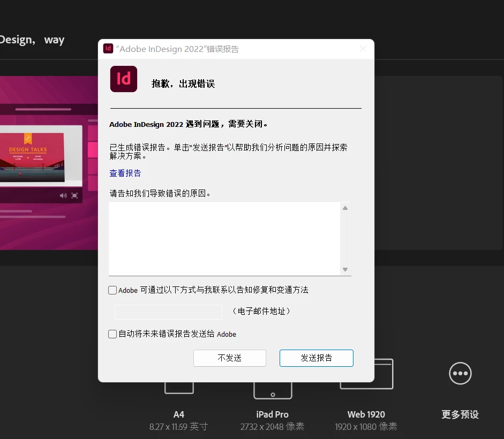
Task: Click the Design Talks thumbnail
Action: (x=32, y=157)
